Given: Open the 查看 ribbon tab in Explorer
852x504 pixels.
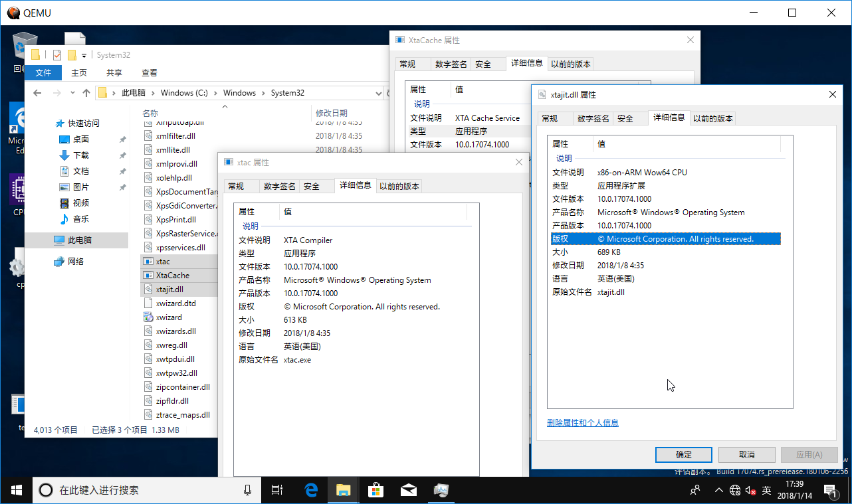Looking at the screenshot, I should 150,72.
